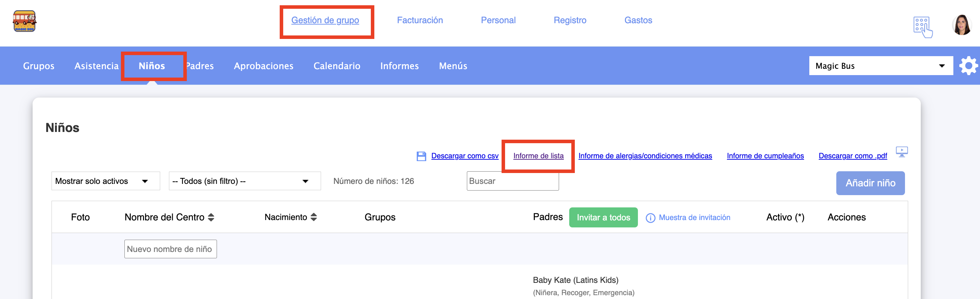Open settings gear icon
The image size is (980, 299).
[x=968, y=66]
